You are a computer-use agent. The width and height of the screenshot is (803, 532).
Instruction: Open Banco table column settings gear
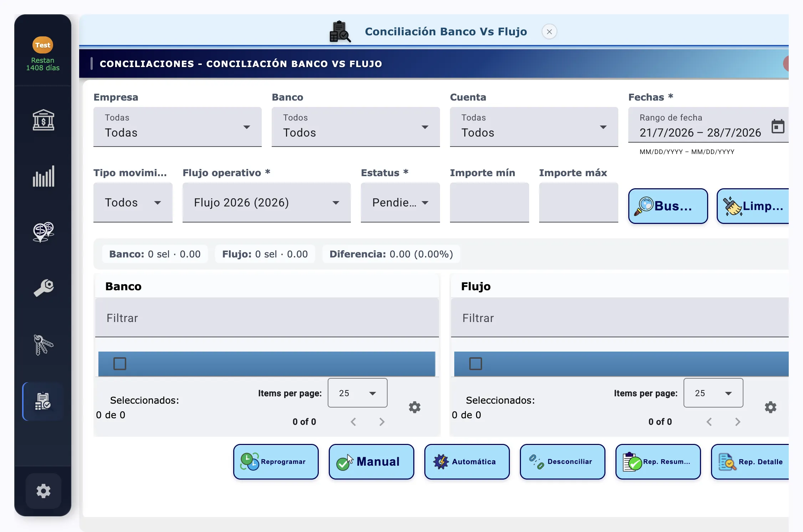pyautogui.click(x=415, y=407)
